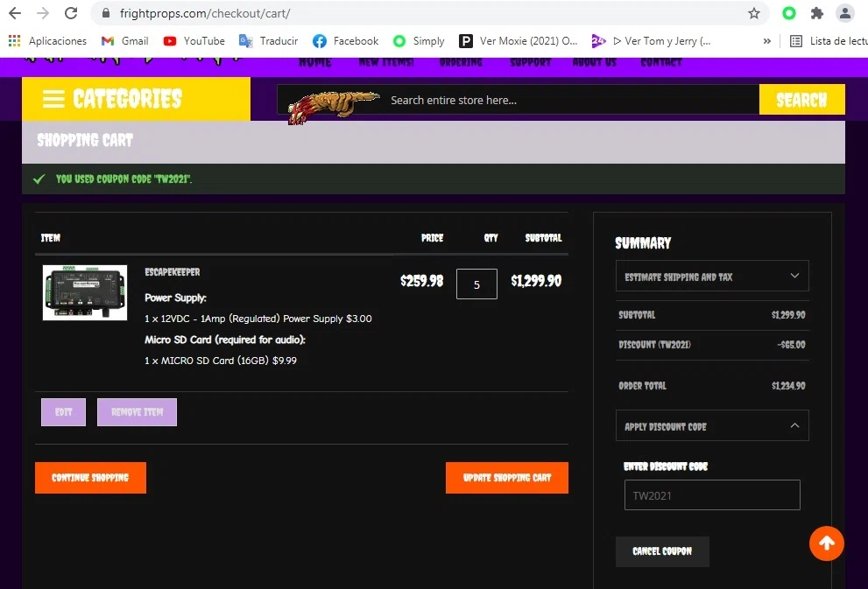Show more bookmarks with the chevron
The height and width of the screenshot is (589, 868).
pos(766,41)
